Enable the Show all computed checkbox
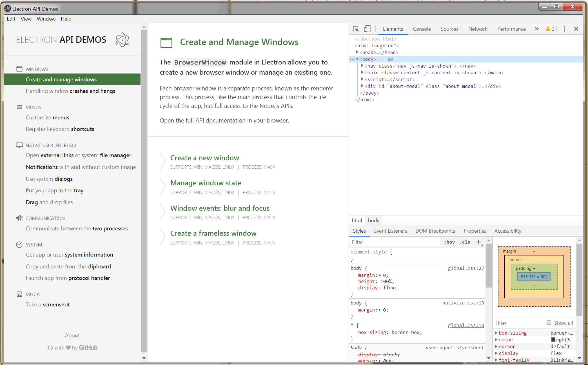 tap(549, 323)
